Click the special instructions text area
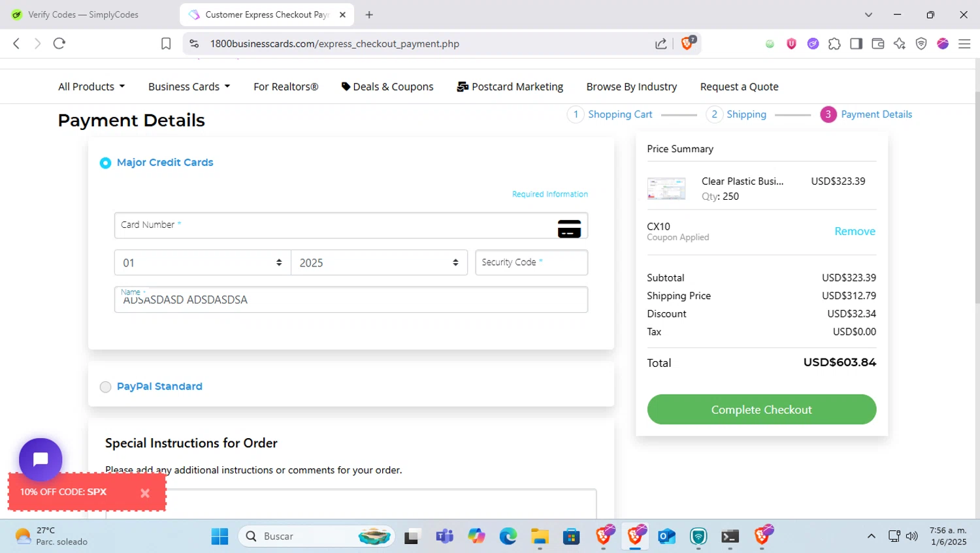This screenshot has width=980, height=553. click(x=351, y=504)
